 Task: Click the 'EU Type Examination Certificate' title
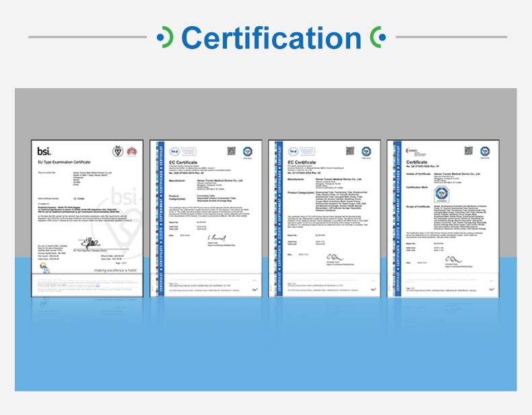click(x=64, y=162)
